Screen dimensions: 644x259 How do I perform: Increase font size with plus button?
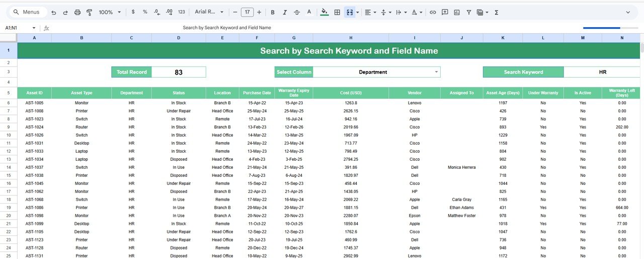[259, 12]
